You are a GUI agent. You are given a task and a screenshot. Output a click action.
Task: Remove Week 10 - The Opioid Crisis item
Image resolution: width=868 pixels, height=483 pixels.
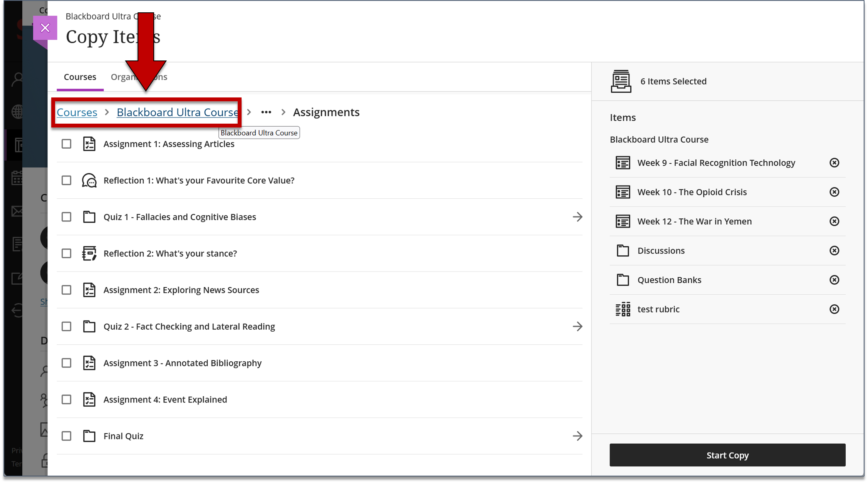point(834,192)
